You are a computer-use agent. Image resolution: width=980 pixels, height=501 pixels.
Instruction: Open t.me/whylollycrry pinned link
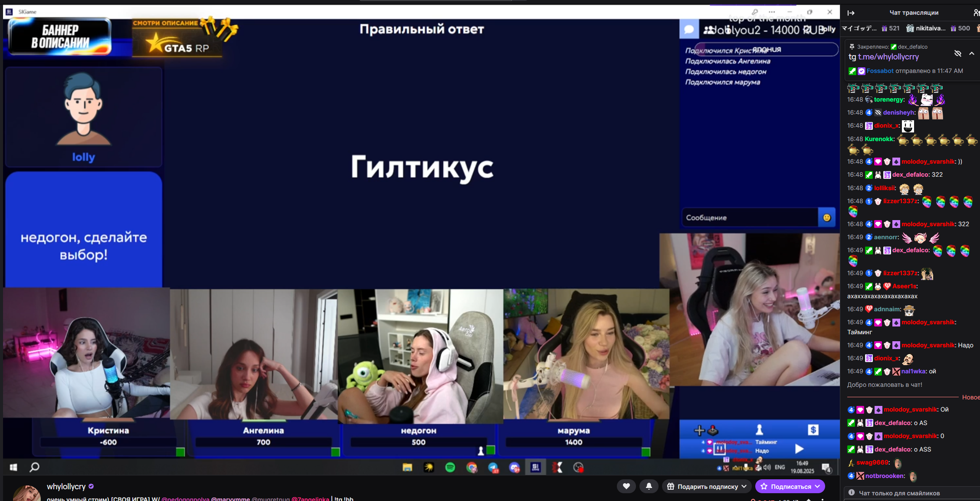888,57
